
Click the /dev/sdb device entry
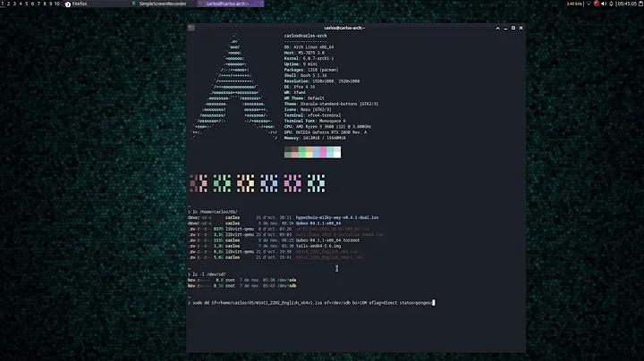(x=287, y=286)
